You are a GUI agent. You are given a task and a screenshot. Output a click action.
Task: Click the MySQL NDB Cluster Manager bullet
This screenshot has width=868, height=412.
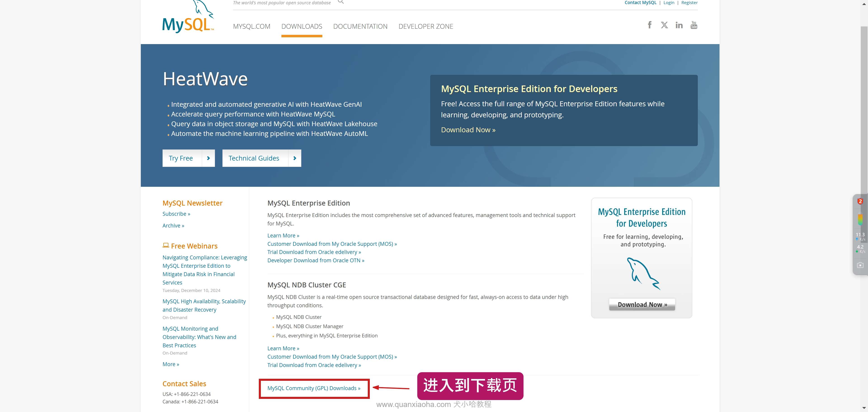point(309,326)
